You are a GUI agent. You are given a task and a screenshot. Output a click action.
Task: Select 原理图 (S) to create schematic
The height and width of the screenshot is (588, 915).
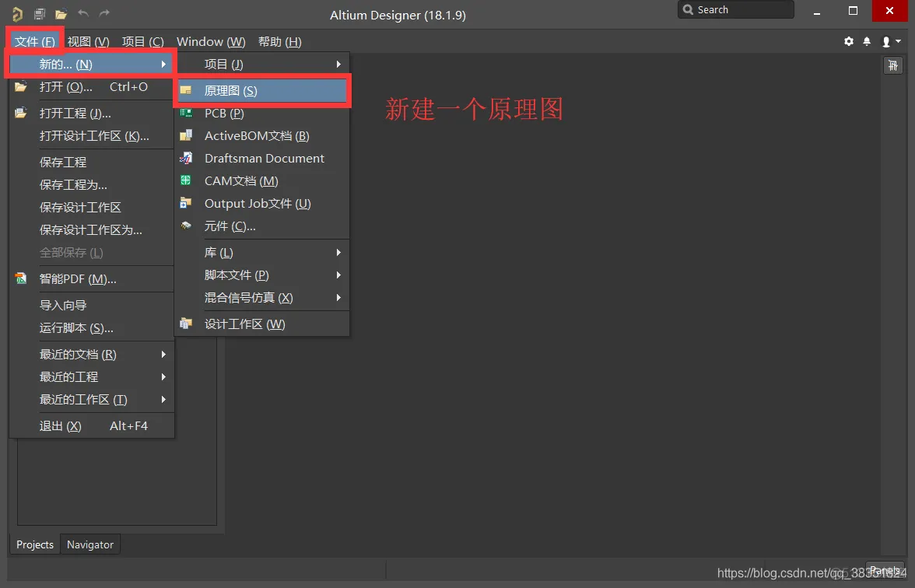(x=262, y=90)
